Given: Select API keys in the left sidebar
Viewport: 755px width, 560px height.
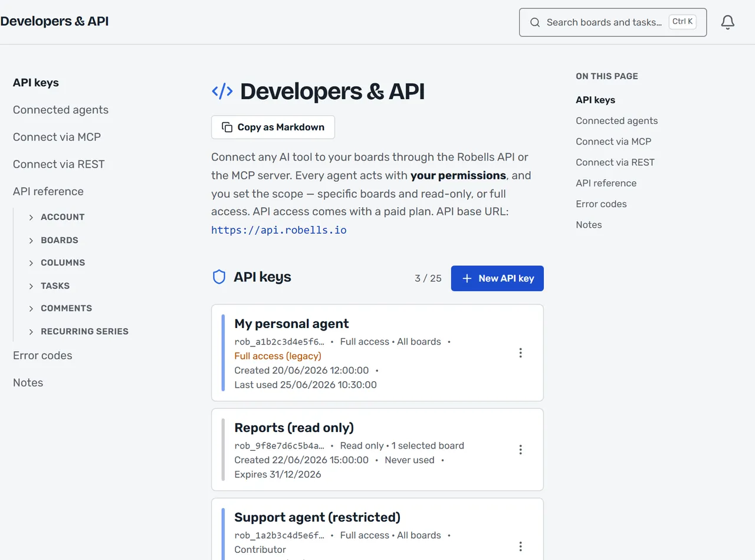Looking at the screenshot, I should (x=36, y=83).
